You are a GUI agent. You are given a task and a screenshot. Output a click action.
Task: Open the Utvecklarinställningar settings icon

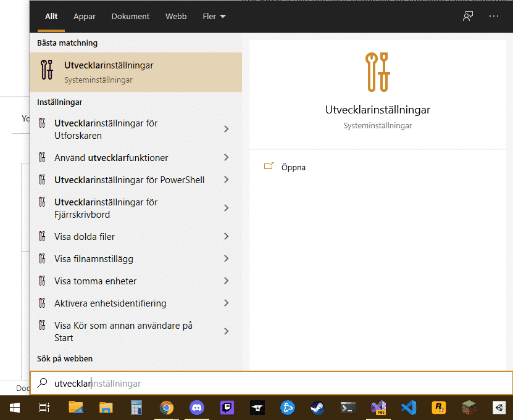[46, 71]
